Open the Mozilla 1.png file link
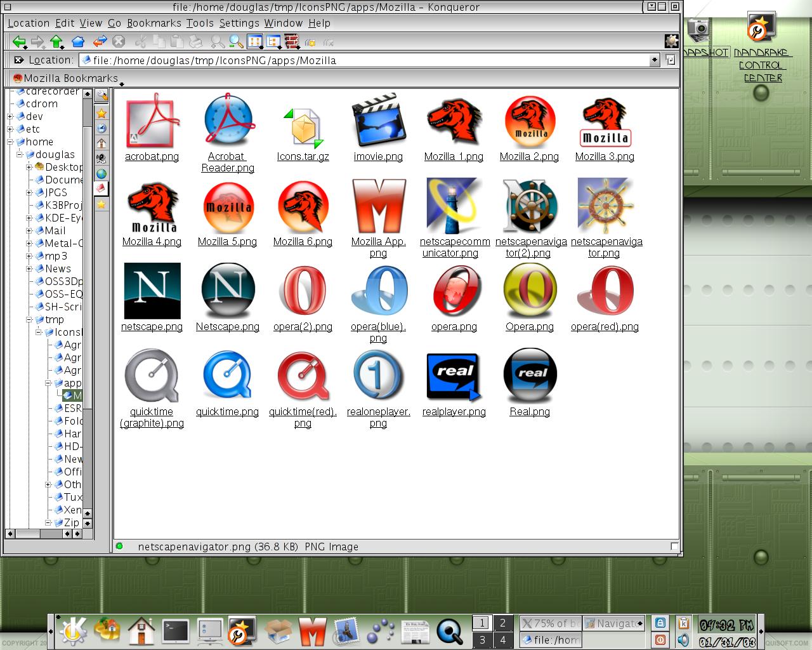This screenshot has width=812, height=650. (454, 156)
